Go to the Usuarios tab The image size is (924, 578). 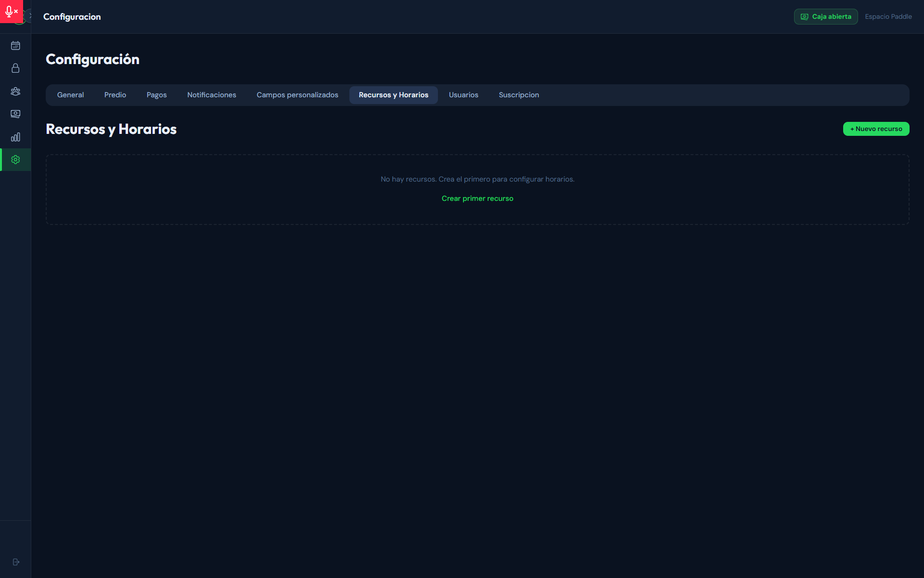[463, 95]
